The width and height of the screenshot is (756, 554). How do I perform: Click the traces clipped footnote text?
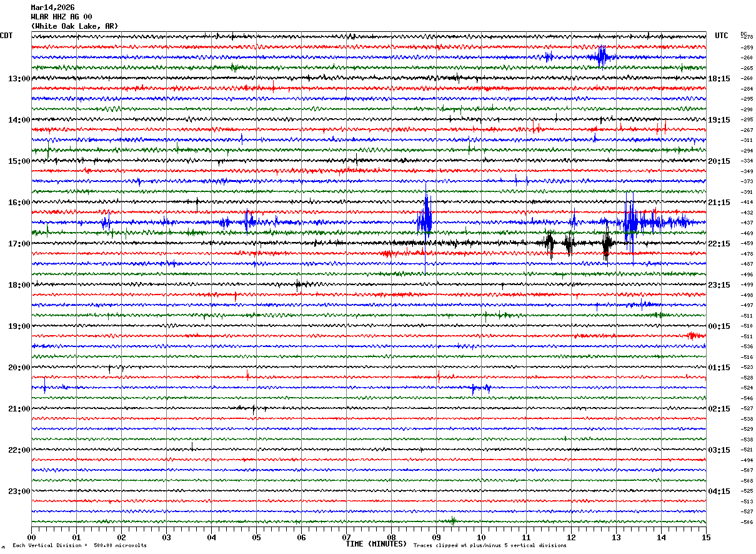tap(490, 546)
